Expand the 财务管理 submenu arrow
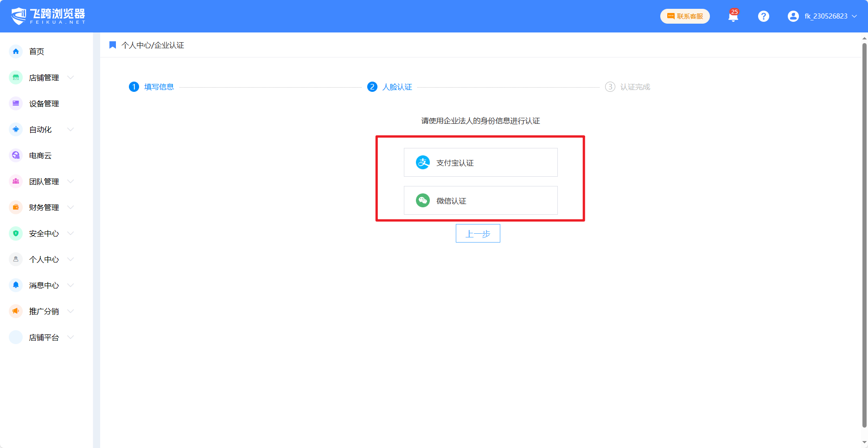868x448 pixels. [x=70, y=207]
